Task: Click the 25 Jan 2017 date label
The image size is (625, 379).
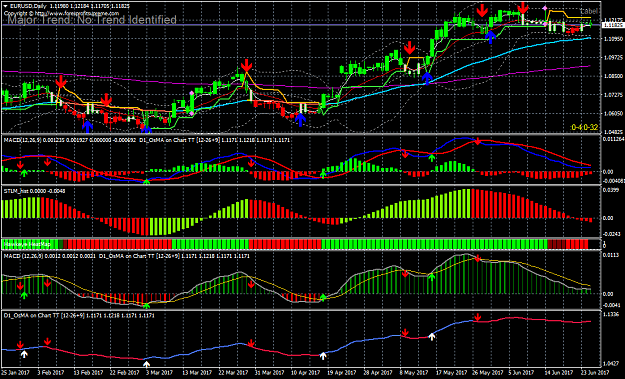Action: (16, 373)
